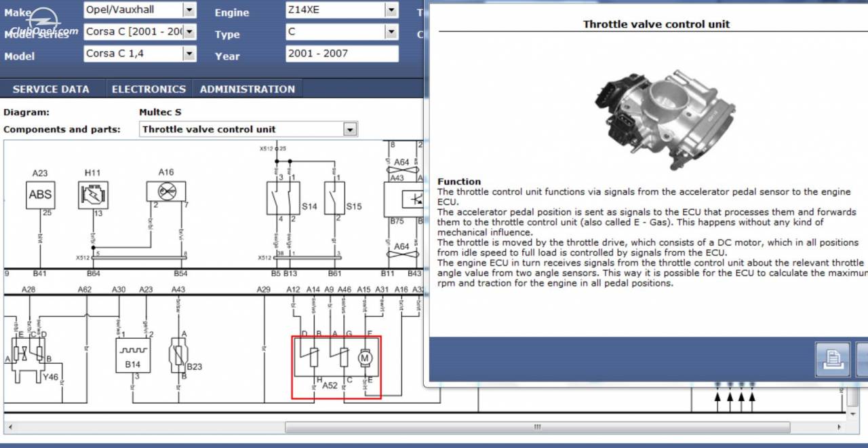Click connector label B64 on the ECU bar
This screenshot has height=448, width=868.
pos(94,274)
